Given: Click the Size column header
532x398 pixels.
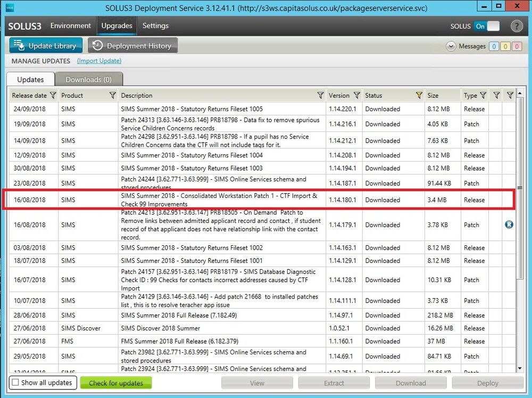Looking at the screenshot, I should pos(443,95).
